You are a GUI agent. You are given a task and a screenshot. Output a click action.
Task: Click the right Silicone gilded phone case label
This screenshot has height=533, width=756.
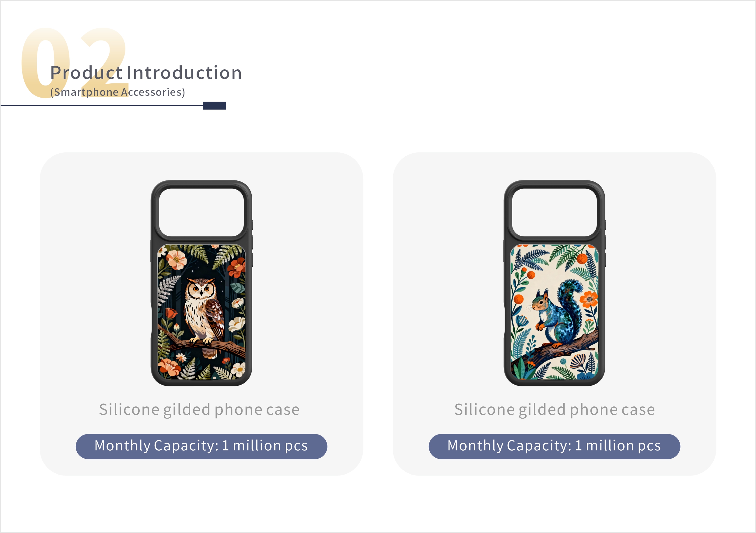(x=555, y=410)
